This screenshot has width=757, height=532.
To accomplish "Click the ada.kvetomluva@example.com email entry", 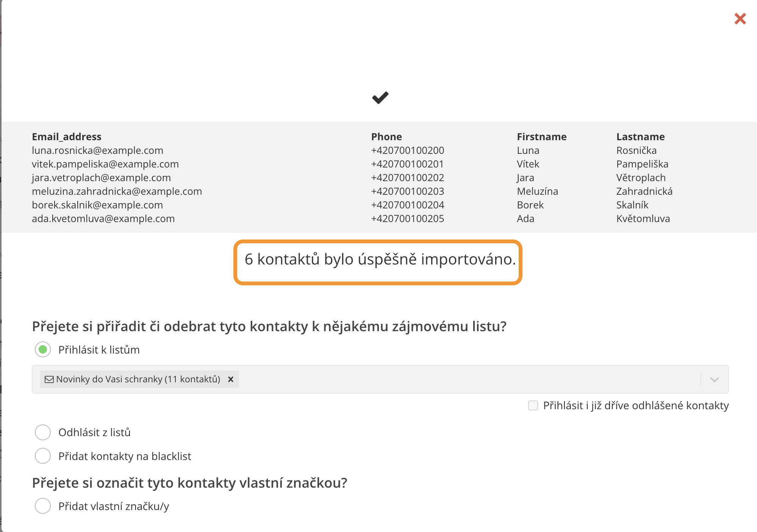I will coord(103,219).
